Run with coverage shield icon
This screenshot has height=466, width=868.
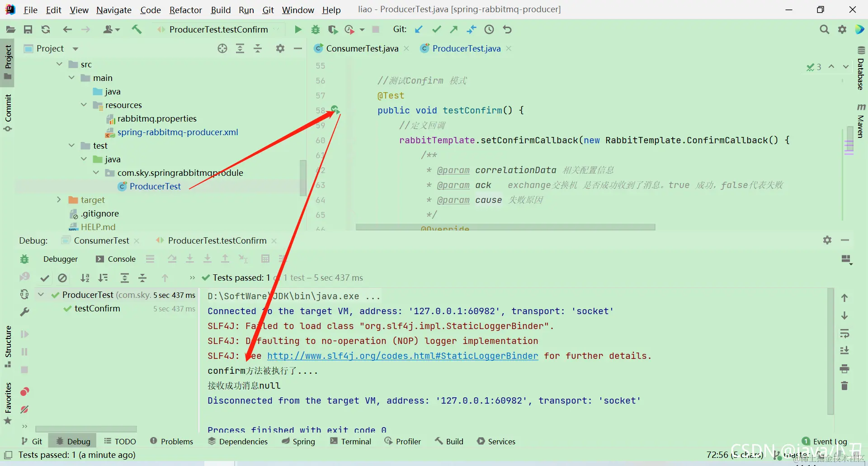(x=333, y=29)
